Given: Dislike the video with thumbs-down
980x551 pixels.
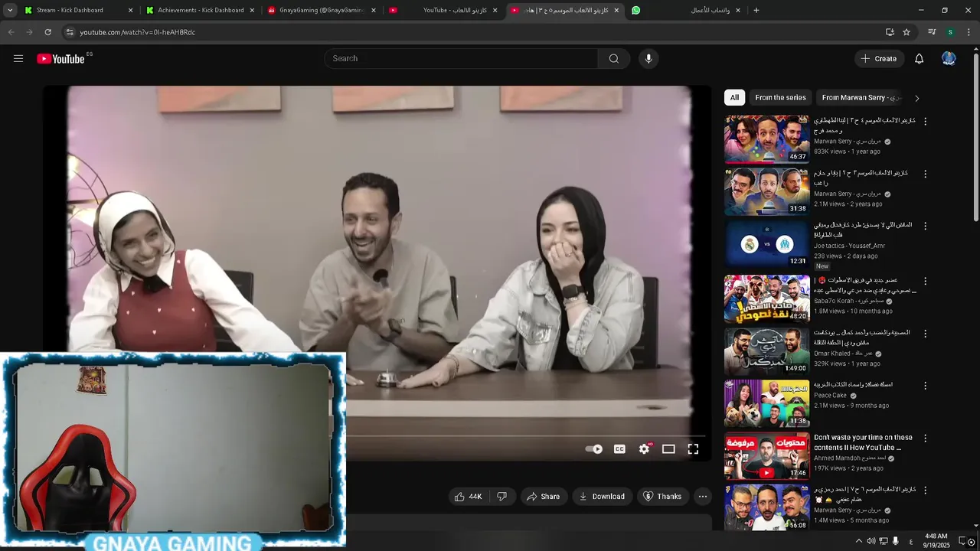Looking at the screenshot, I should [x=502, y=497].
